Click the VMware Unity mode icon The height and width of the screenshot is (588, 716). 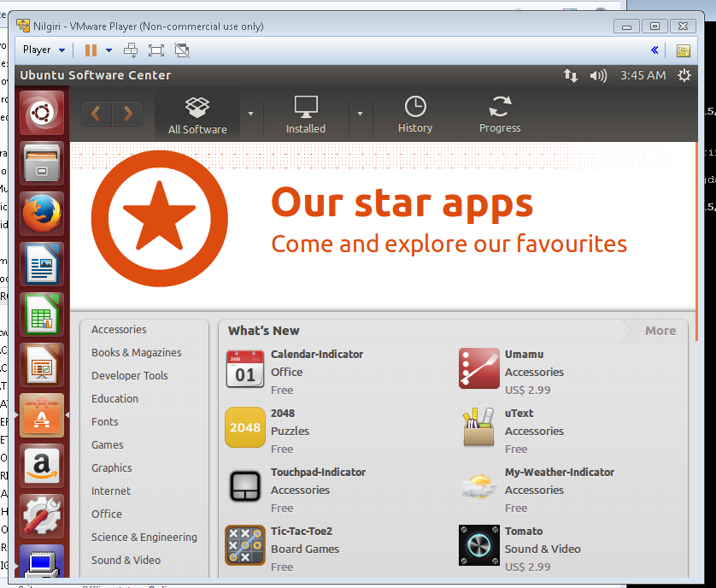(182, 50)
